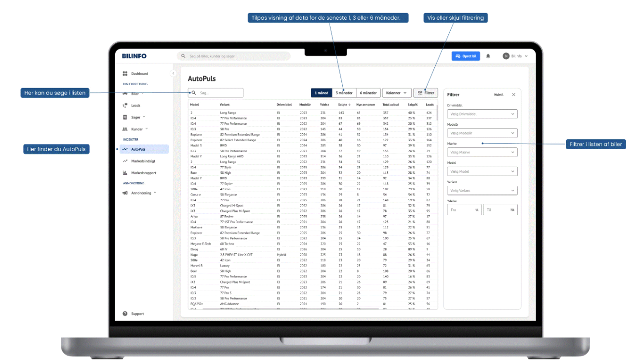Expand the Sager sidebar section
The height and width of the screenshot is (364, 631).
[144, 117]
